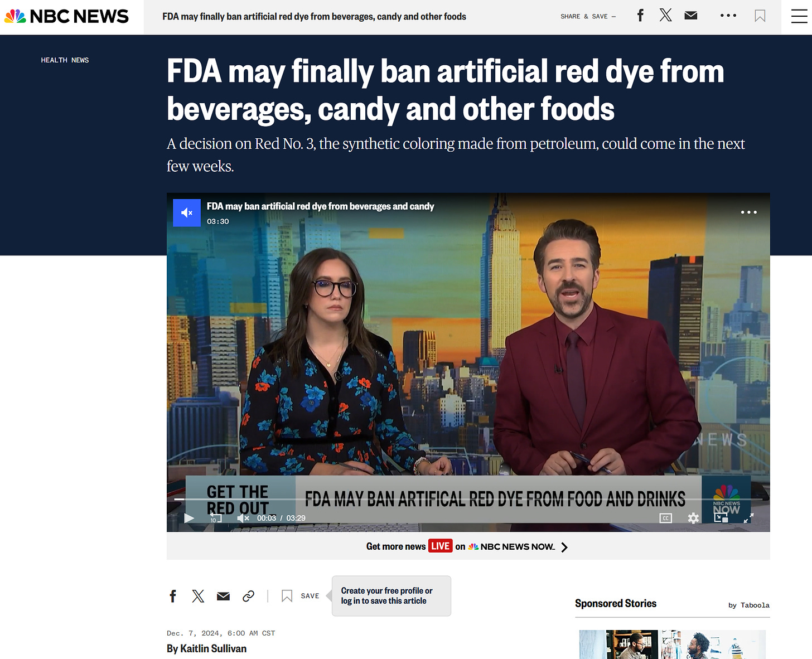The image size is (812, 659).
Task: Toggle bookmark icon in top bar
Action: pyautogui.click(x=760, y=16)
